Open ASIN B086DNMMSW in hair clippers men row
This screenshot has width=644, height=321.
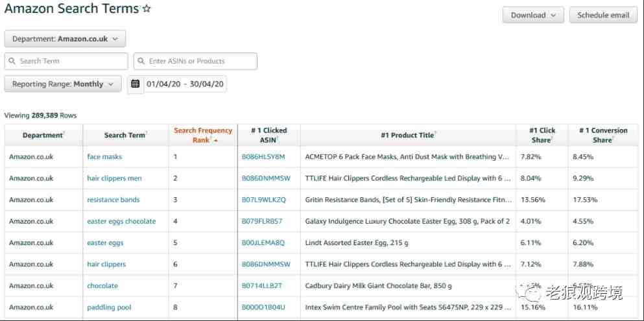pos(266,178)
